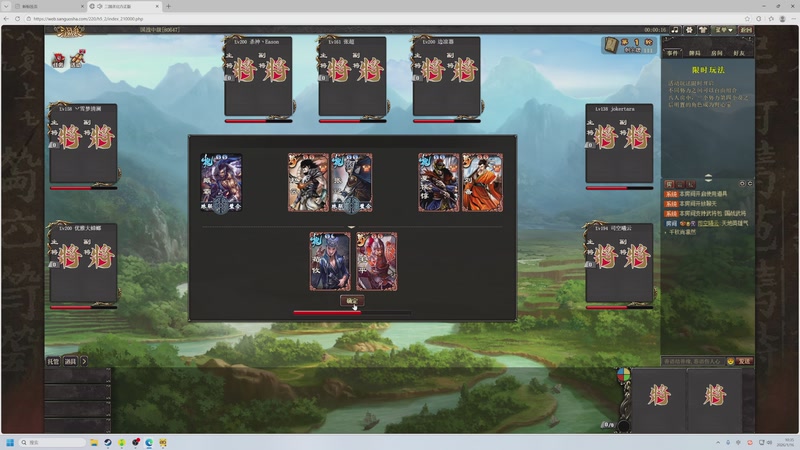Open the outfit shirt icon
The width and height of the screenshot is (800, 450).
point(703,30)
